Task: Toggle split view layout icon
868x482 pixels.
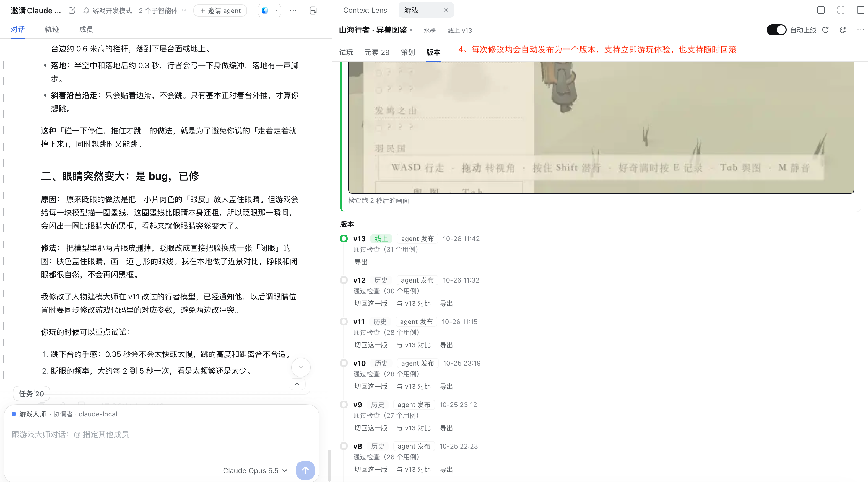Action: pos(821,10)
